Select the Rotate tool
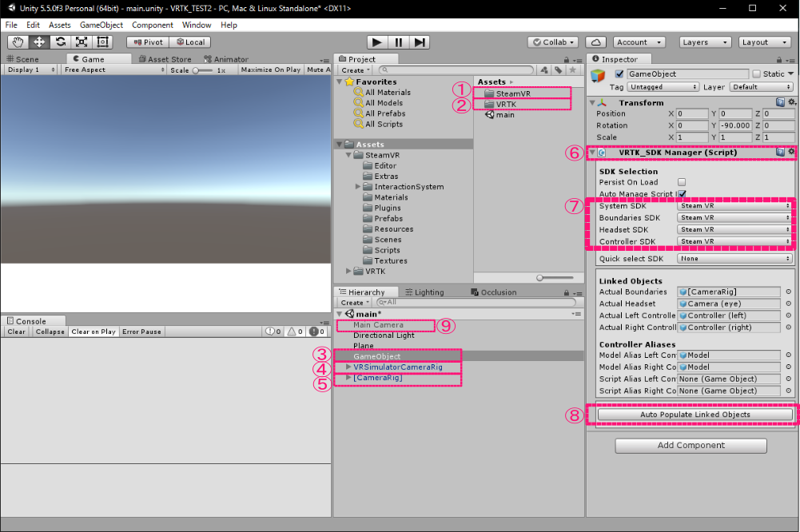This screenshot has height=532, width=800. pos(60,42)
